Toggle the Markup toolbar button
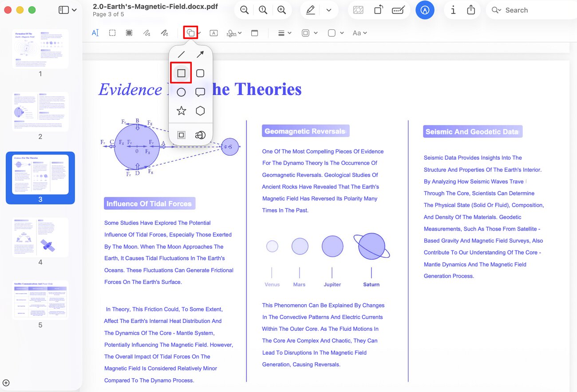The image size is (577, 392). coord(425,10)
